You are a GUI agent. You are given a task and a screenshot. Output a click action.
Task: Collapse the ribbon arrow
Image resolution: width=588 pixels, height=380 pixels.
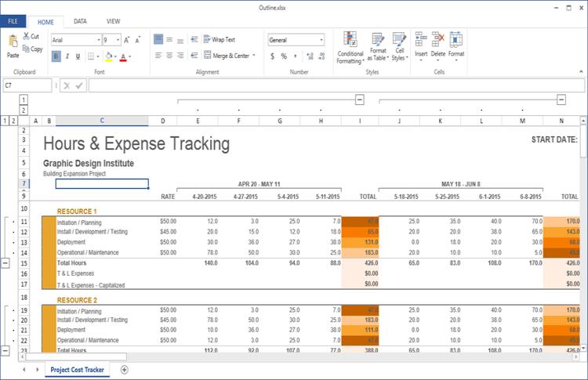point(581,71)
